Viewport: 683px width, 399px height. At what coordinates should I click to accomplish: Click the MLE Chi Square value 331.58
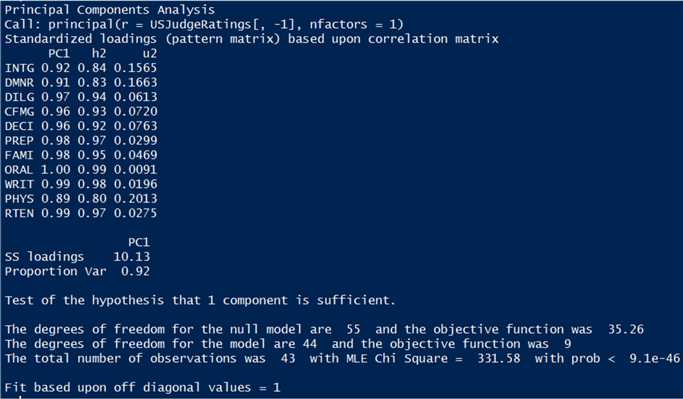tap(499, 358)
